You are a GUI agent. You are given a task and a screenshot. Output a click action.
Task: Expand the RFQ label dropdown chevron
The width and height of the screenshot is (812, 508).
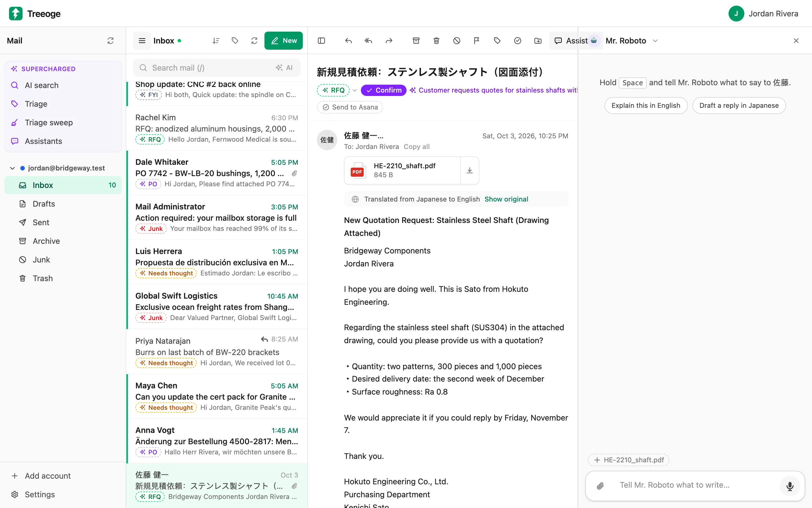tap(355, 90)
